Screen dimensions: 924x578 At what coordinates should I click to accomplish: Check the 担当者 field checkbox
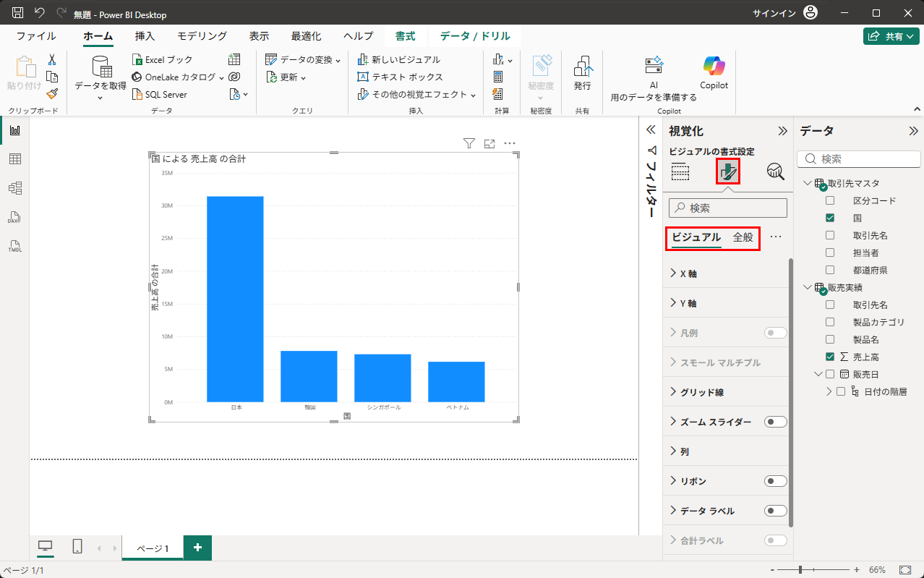pos(830,252)
